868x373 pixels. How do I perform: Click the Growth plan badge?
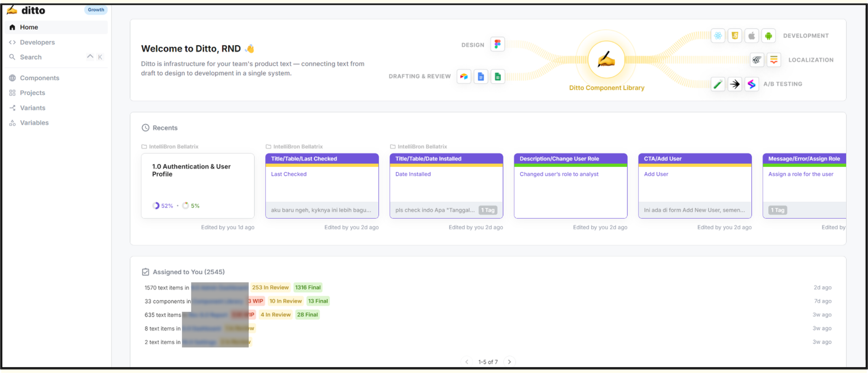[x=96, y=10]
